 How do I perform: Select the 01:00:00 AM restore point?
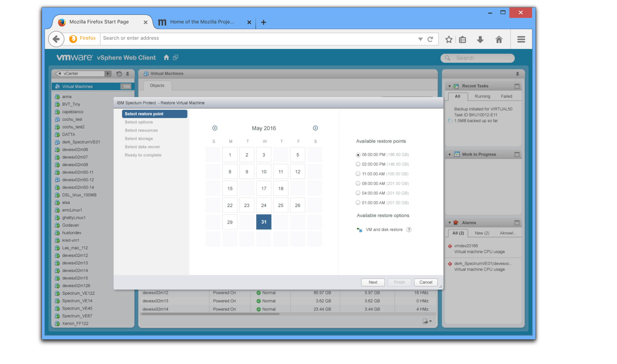pyautogui.click(x=358, y=203)
